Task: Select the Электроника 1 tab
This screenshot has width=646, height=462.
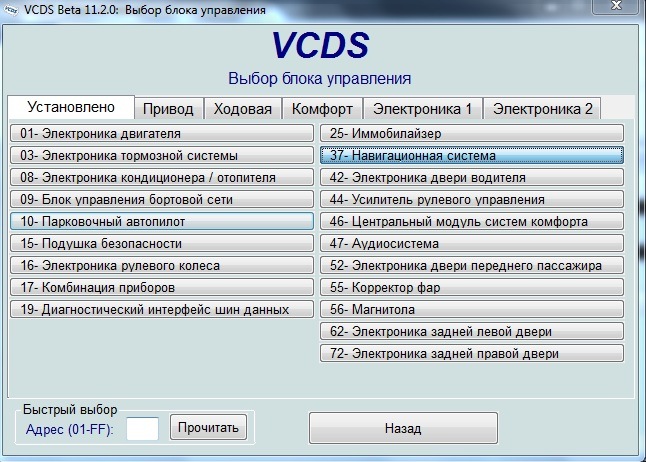Action: coord(423,109)
